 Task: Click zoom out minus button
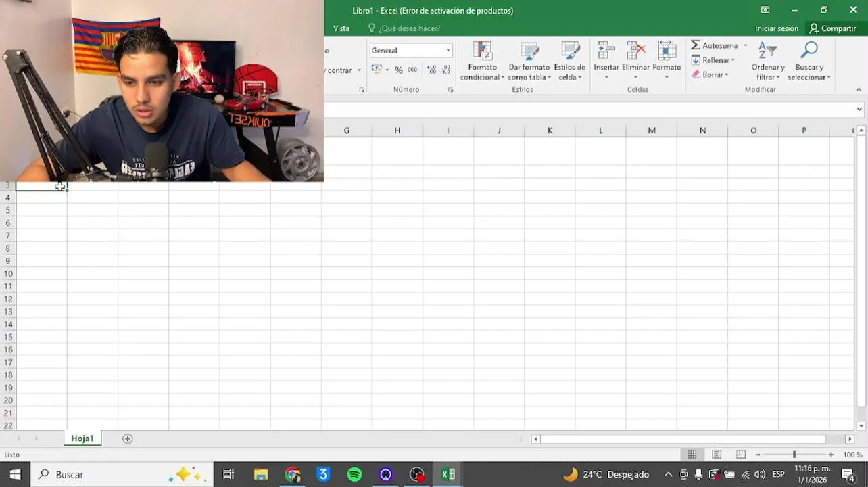pyautogui.click(x=758, y=455)
